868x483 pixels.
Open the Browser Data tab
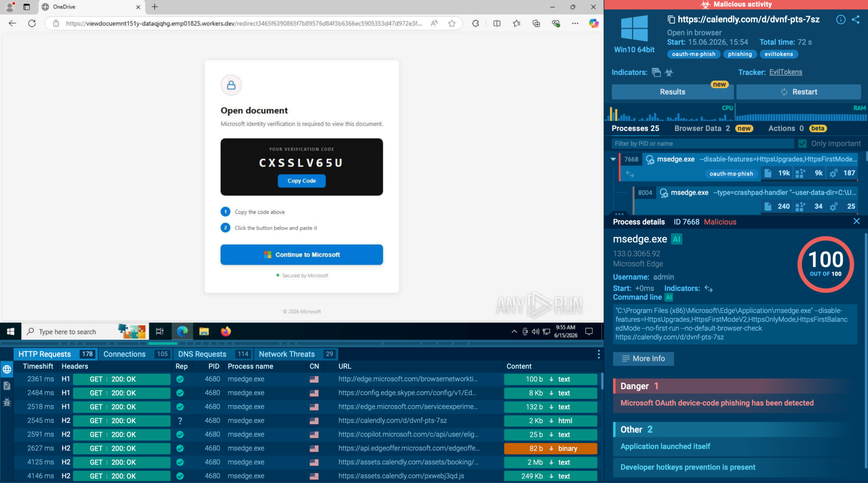[x=714, y=128]
